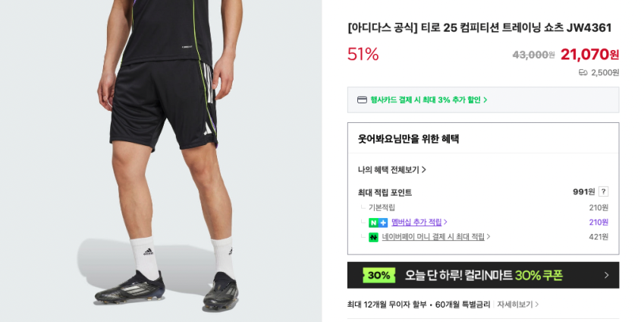
Task: Click the credit card icon in discount banner
Action: (362, 100)
